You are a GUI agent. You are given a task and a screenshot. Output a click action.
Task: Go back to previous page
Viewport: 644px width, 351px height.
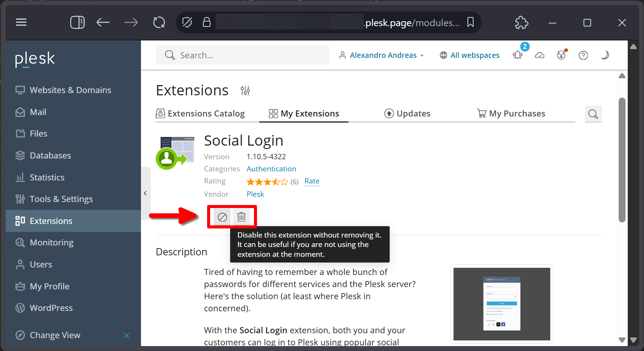click(x=103, y=22)
